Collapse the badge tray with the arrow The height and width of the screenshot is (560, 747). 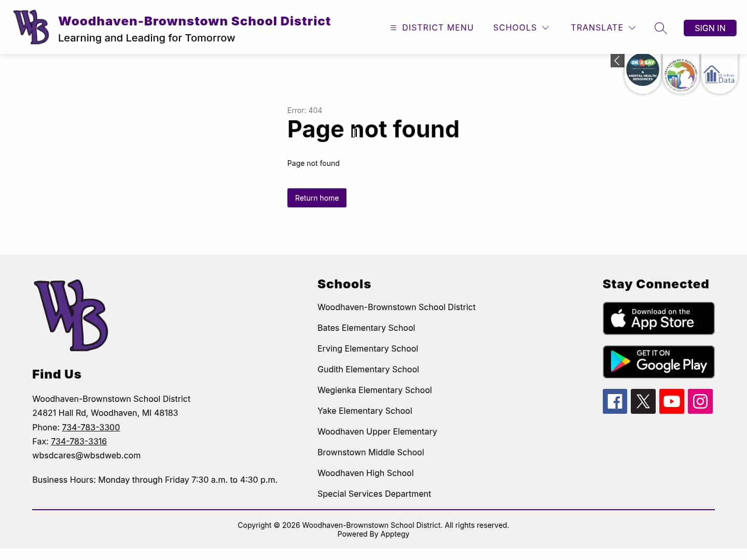(617, 61)
